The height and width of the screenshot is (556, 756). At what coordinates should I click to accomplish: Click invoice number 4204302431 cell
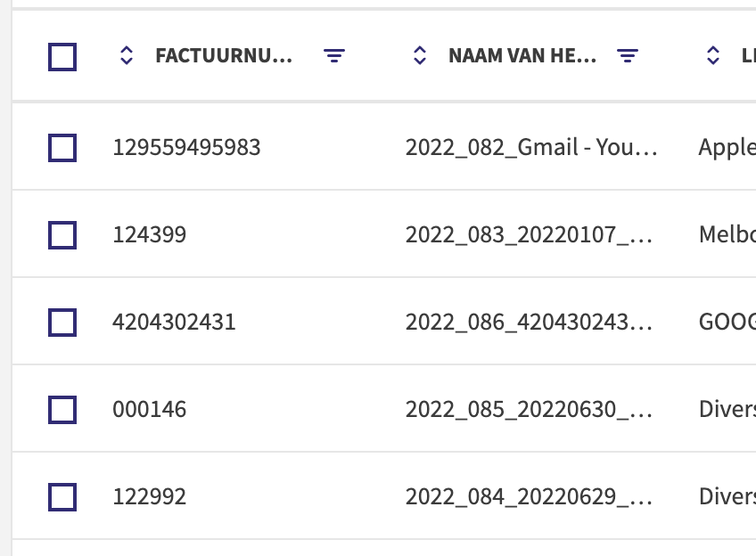coord(174,323)
